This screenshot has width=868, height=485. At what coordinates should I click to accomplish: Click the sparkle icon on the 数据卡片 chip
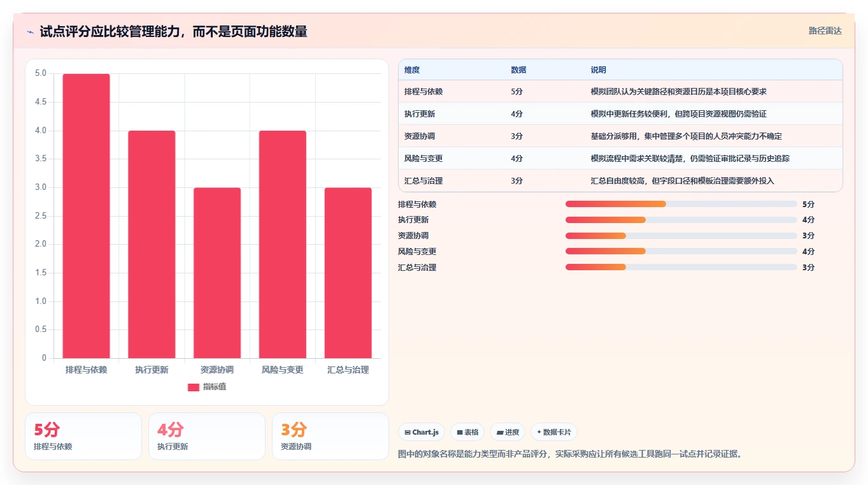coord(539,432)
